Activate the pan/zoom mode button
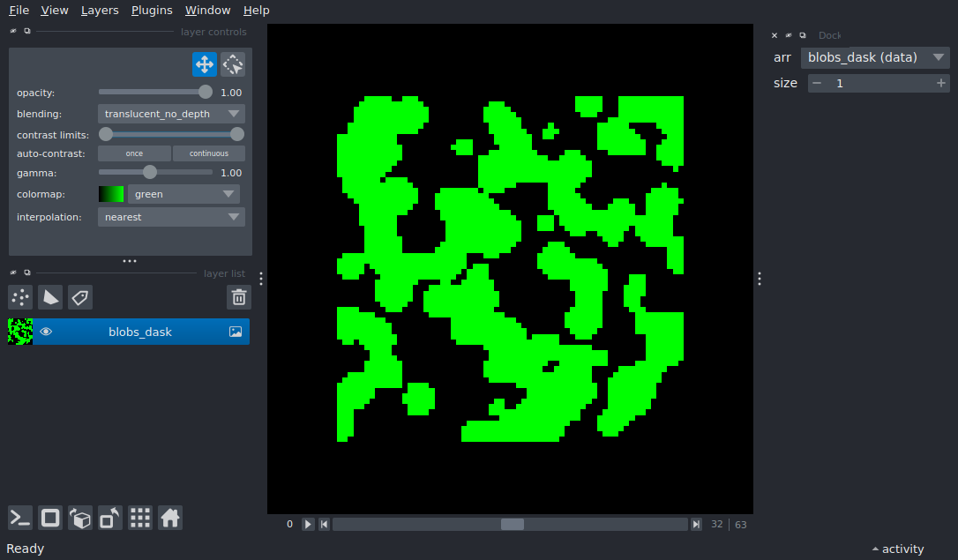 pyautogui.click(x=205, y=64)
